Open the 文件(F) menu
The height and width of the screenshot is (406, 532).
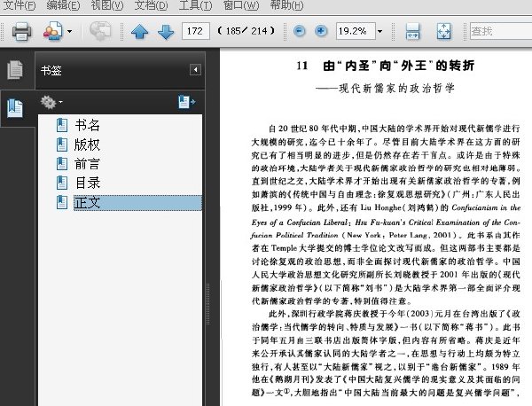click(x=19, y=5)
